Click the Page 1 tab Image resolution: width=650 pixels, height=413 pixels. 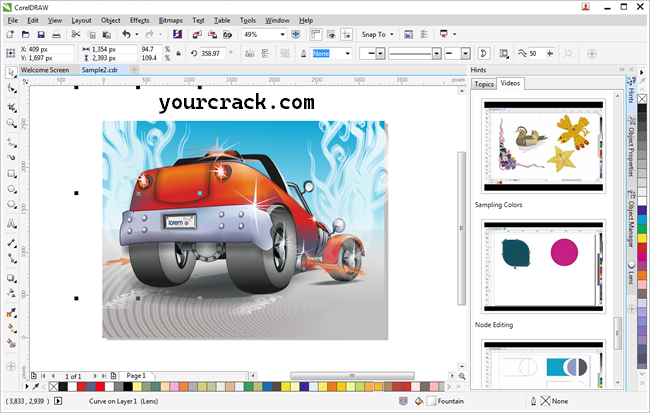tap(136, 376)
